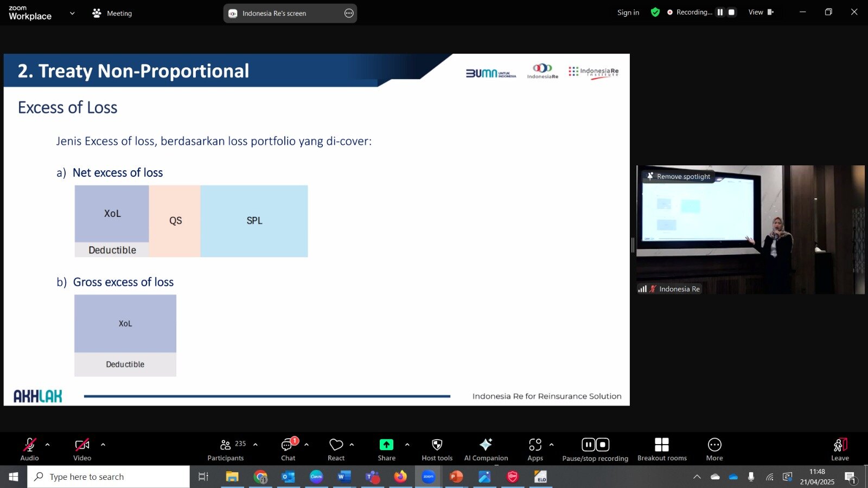Open the ELO app from the taskbar

(x=540, y=477)
